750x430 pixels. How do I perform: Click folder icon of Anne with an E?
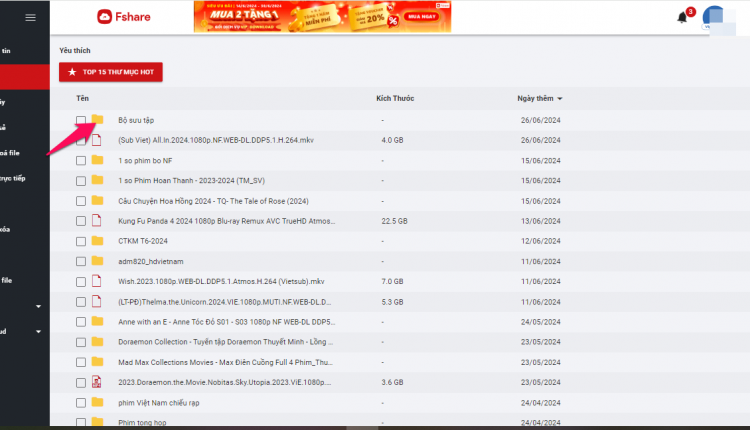[98, 321]
